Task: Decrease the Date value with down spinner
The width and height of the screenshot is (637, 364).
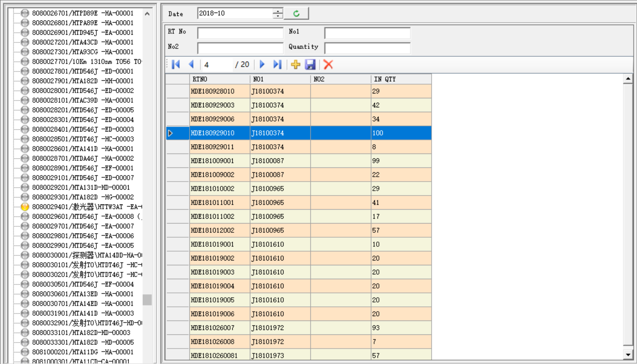Action: point(278,16)
